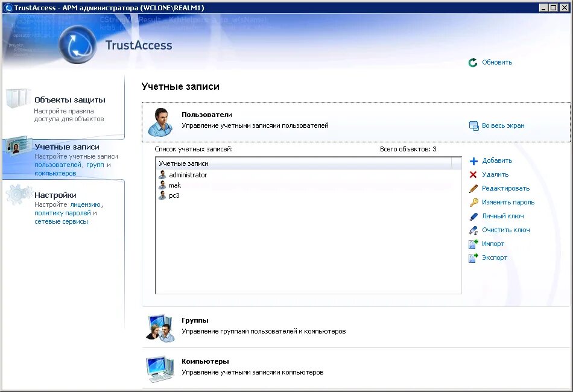Click the Настройки gear icon
Viewport: 573px width, 392px height.
(18, 194)
